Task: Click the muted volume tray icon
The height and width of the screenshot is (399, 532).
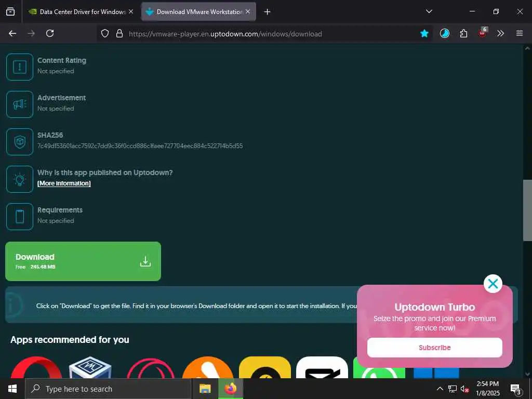Action: click(465, 389)
